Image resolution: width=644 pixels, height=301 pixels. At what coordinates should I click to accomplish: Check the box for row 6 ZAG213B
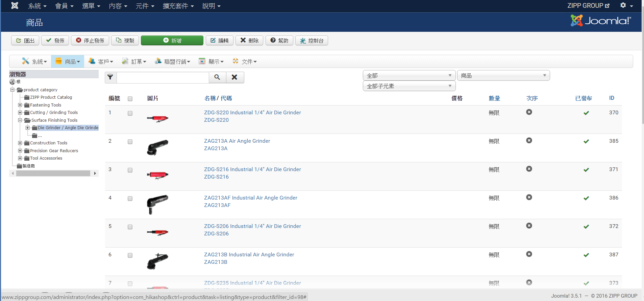tap(130, 255)
